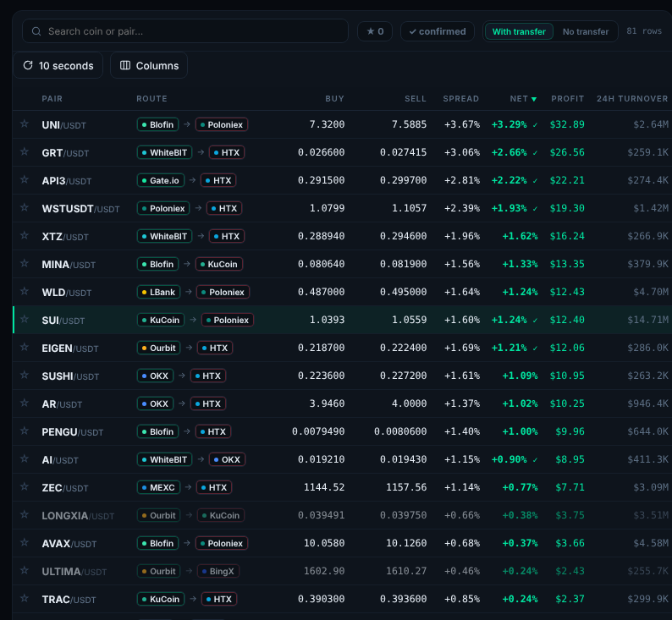Select the SUI/USDT pair name
The image size is (672, 620).
click(63, 321)
